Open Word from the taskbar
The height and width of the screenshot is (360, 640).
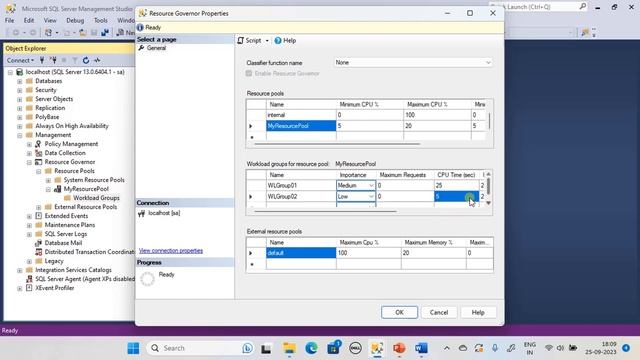(x=421, y=348)
